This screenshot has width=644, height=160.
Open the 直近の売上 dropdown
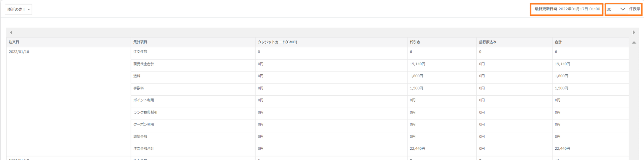19,9
